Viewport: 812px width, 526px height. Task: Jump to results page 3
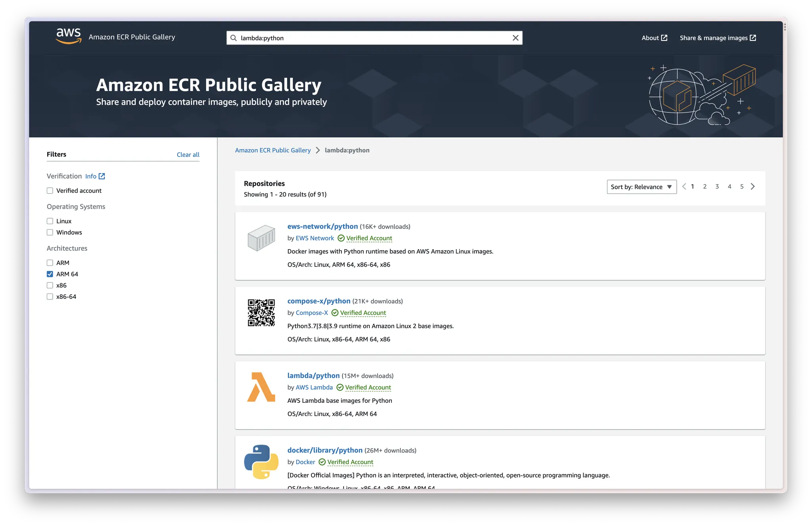tap(717, 186)
